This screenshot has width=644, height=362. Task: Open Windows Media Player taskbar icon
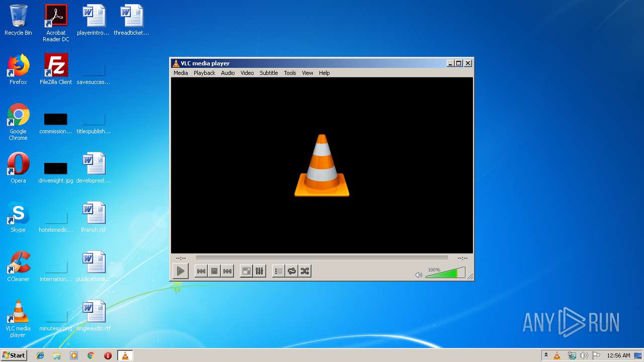[74, 355]
